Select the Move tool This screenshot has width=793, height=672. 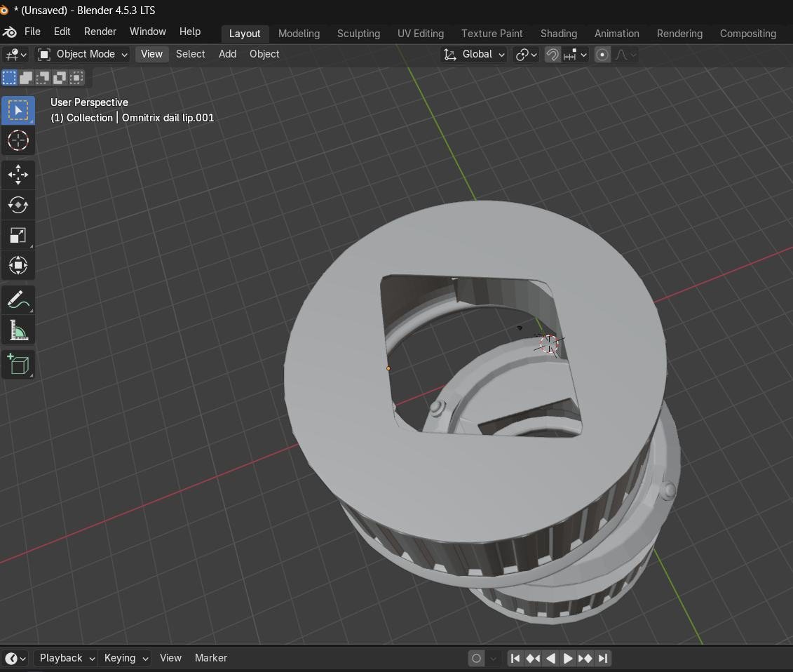pos(18,175)
